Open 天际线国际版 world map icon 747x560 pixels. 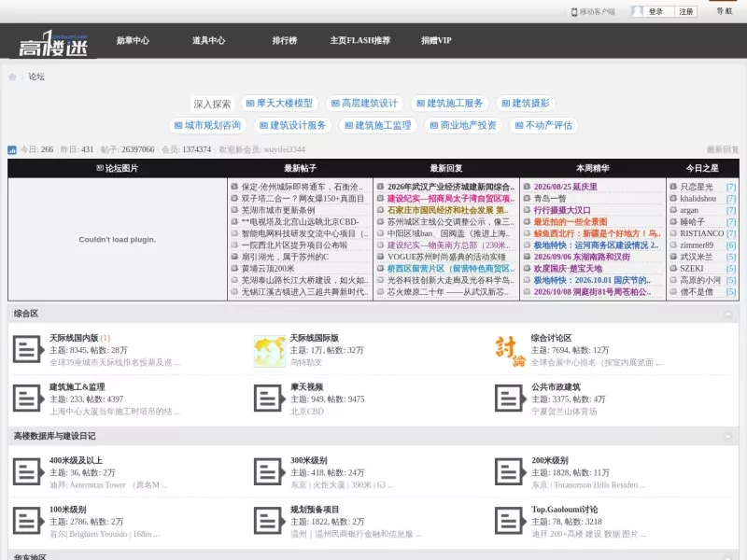pyautogui.click(x=269, y=351)
